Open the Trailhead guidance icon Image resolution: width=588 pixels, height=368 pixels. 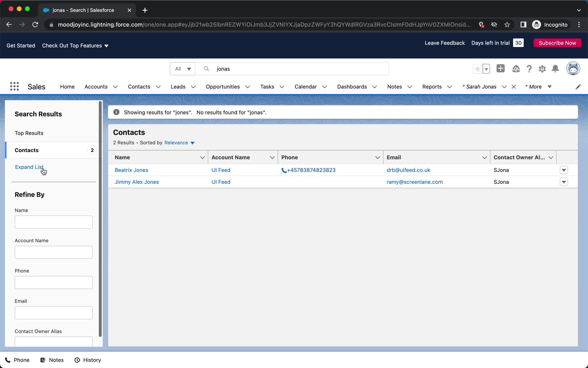tap(516, 69)
